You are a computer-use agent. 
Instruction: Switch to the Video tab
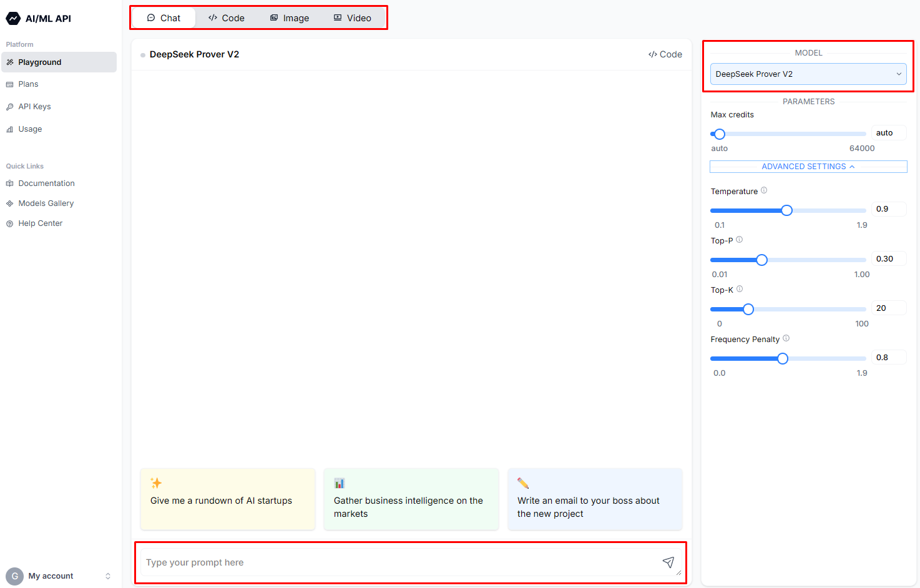(x=353, y=18)
